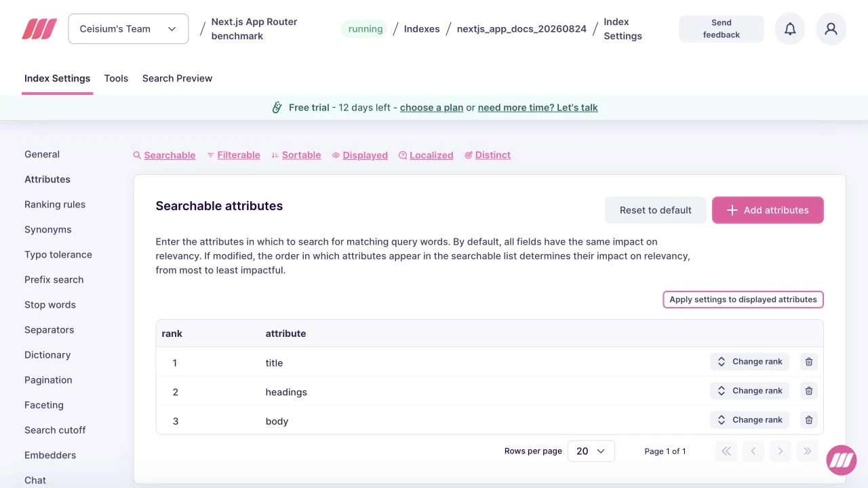868x488 pixels.
Task: Open the floating chat widget at the bottom right
Action: coord(842,460)
